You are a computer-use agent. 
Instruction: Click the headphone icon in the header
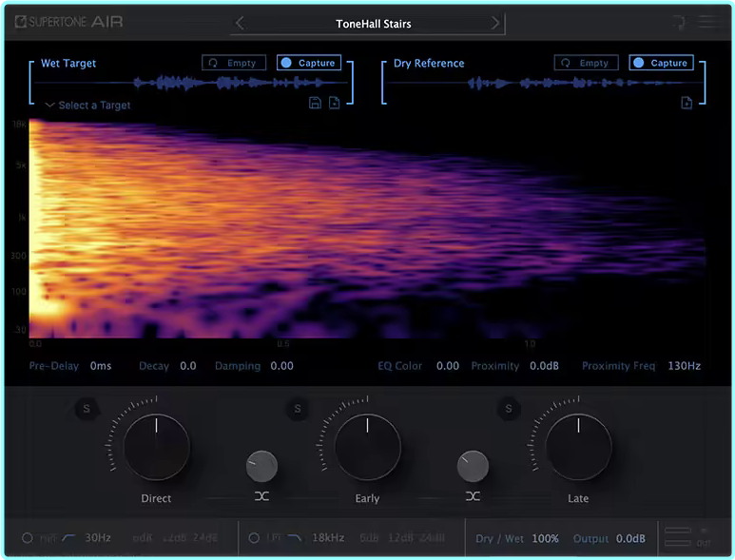tap(679, 22)
